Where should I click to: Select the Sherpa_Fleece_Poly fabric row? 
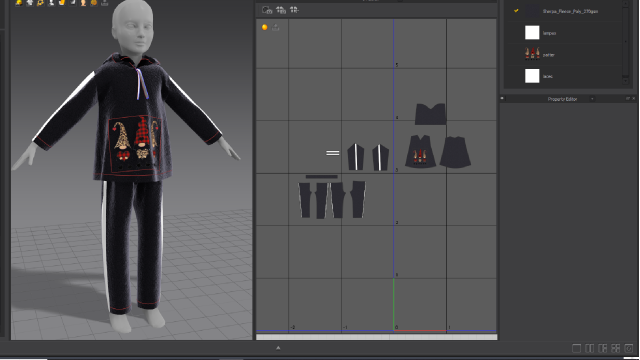tap(564, 11)
